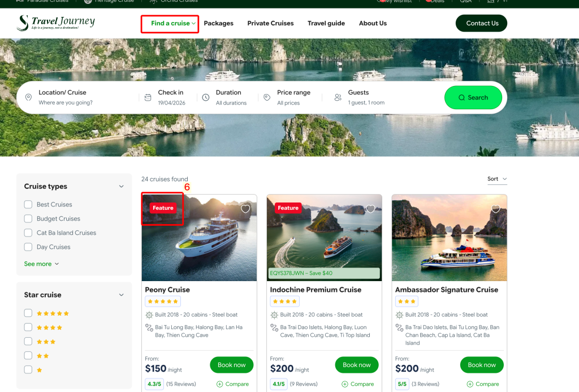The height and width of the screenshot is (392, 579).
Task: Click the Travel Journey logo
Action: [x=56, y=23]
